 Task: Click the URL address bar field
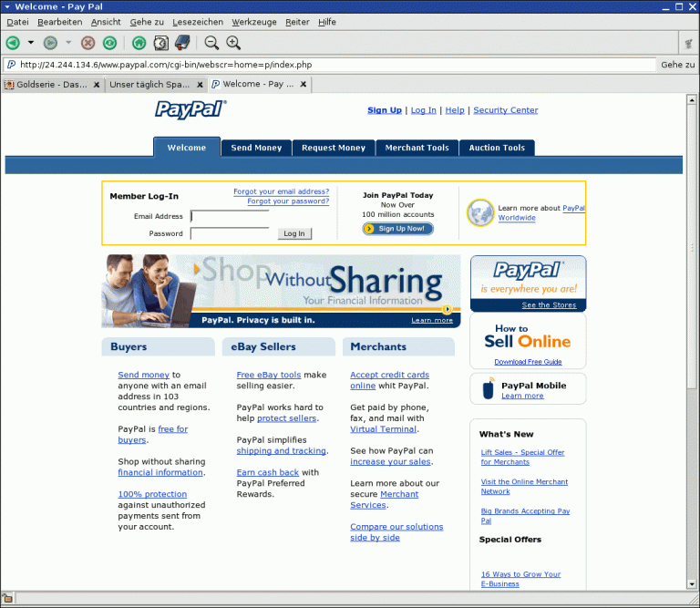click(330, 65)
